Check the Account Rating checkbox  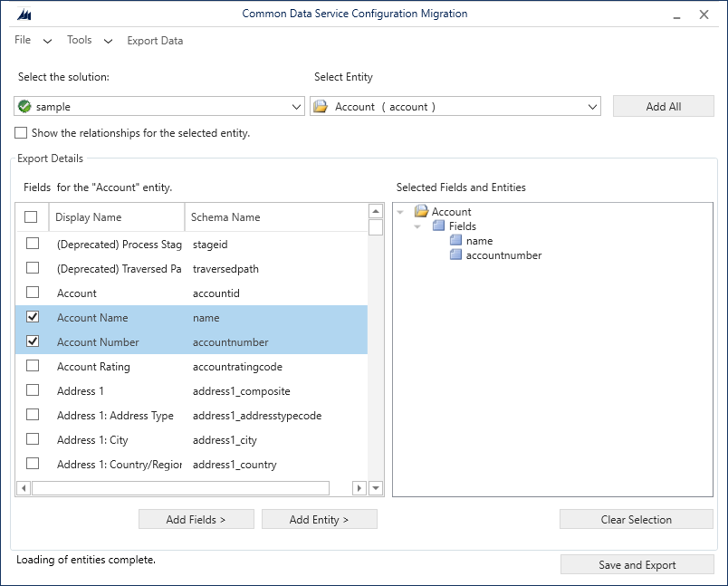tap(33, 365)
